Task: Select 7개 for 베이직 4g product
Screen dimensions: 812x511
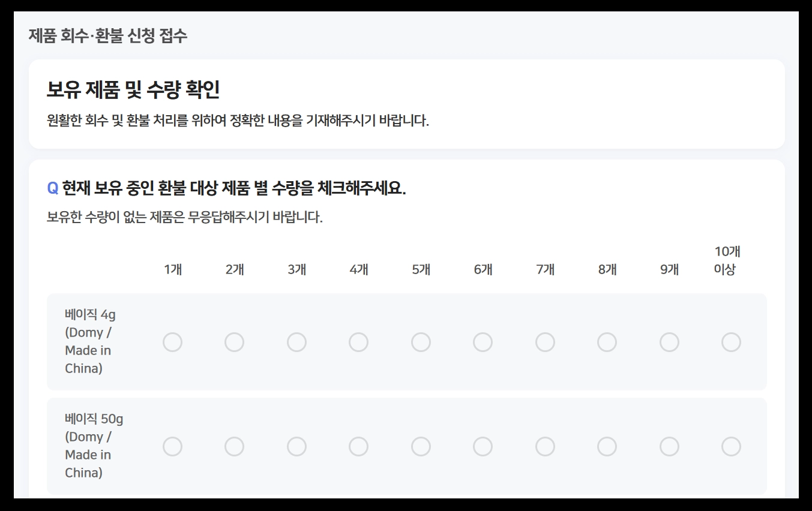Action: click(545, 342)
